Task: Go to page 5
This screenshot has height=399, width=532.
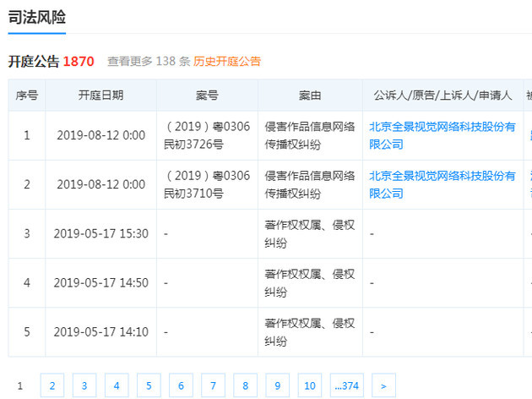Action: tap(149, 385)
